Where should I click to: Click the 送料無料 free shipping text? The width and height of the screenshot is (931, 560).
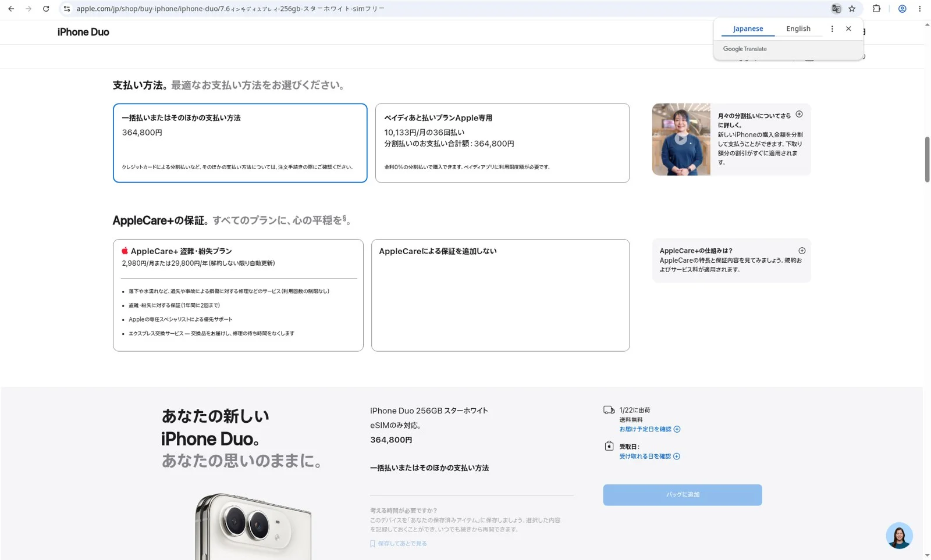631,420
